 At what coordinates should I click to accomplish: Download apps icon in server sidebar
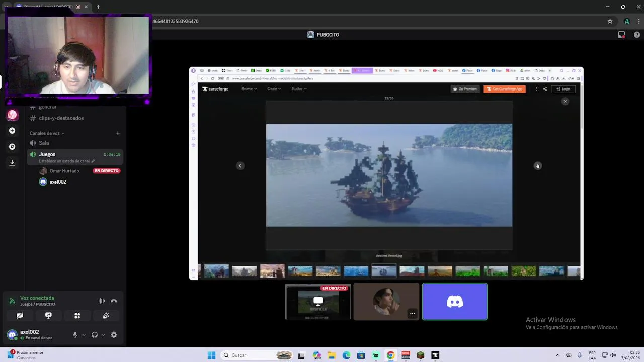12,163
